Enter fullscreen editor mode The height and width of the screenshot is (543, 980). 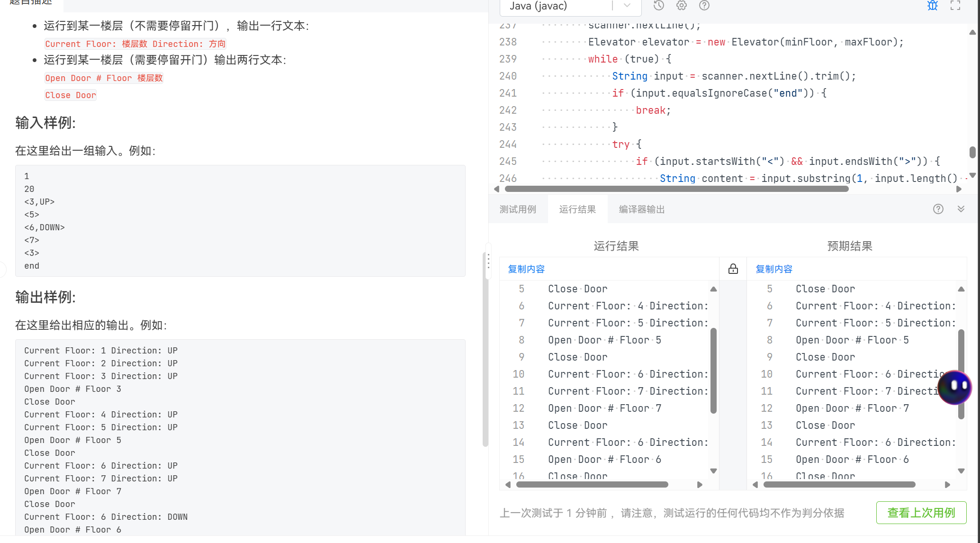coord(955,6)
